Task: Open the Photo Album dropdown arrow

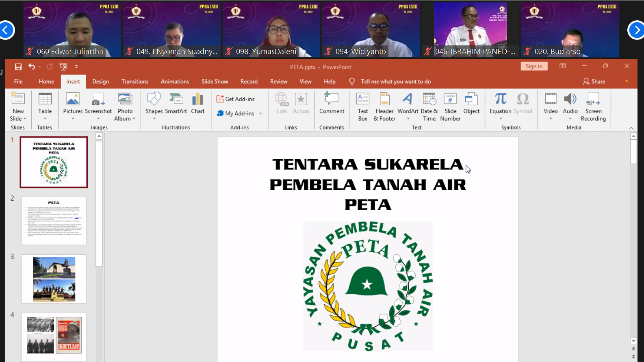Action: [134, 119]
